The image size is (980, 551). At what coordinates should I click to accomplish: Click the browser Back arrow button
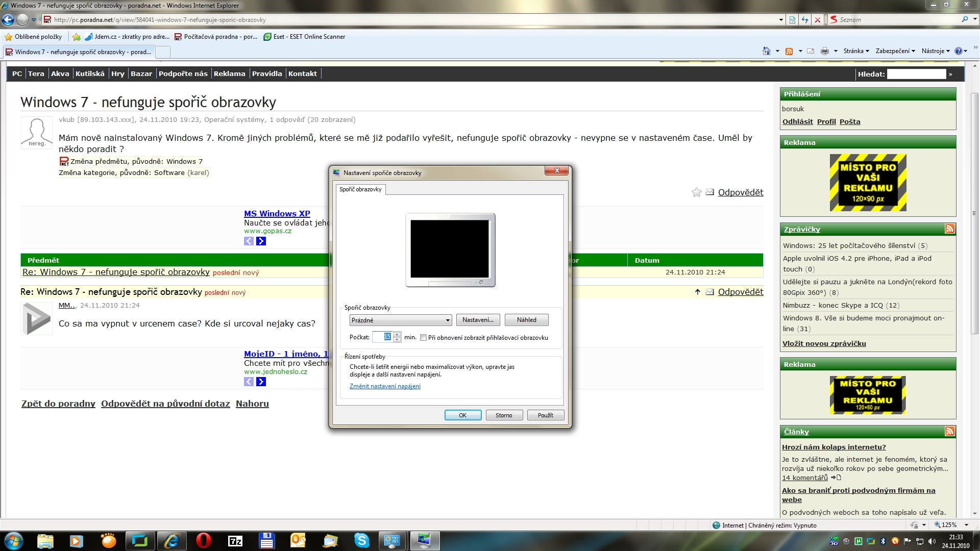point(8,20)
